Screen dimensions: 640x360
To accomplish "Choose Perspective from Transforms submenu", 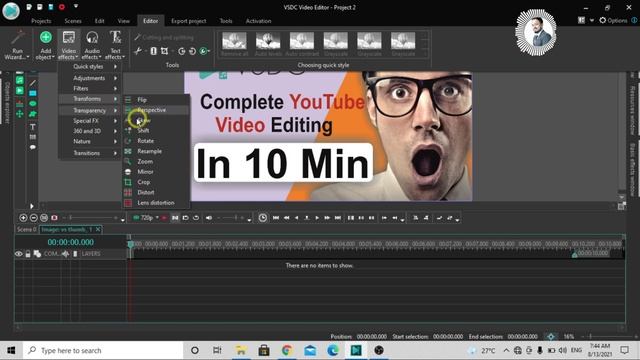I will coord(156,110).
